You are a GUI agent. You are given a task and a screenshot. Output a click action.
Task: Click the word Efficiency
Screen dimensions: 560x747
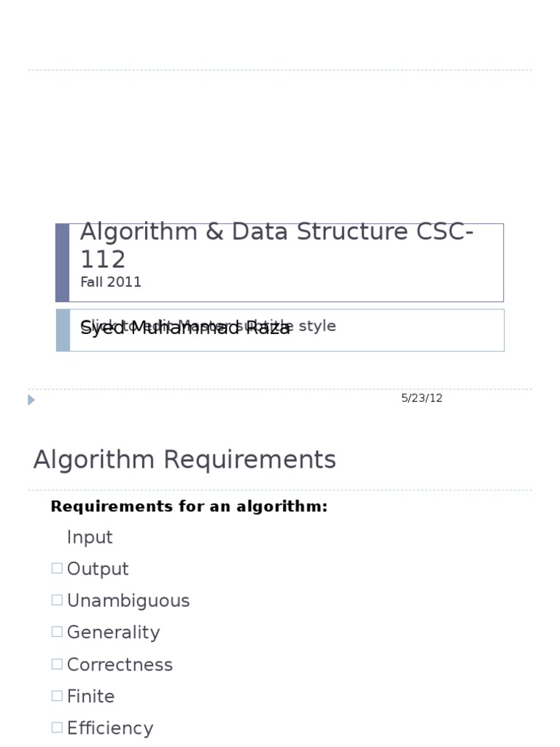pos(111,729)
